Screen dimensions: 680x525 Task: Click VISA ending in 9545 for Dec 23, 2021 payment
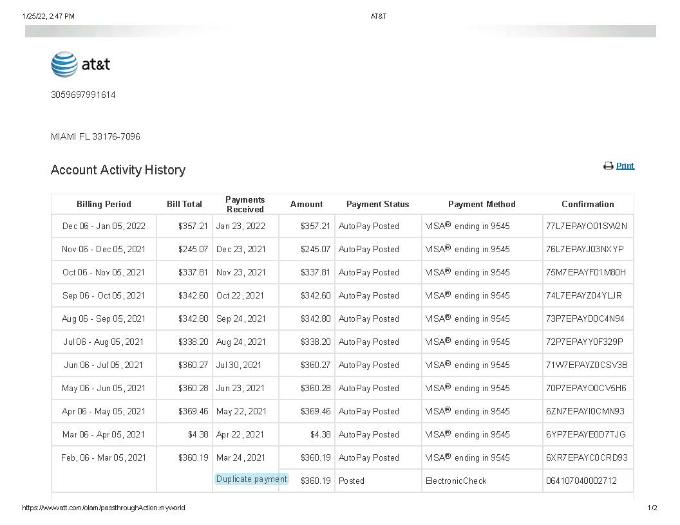coord(467,249)
